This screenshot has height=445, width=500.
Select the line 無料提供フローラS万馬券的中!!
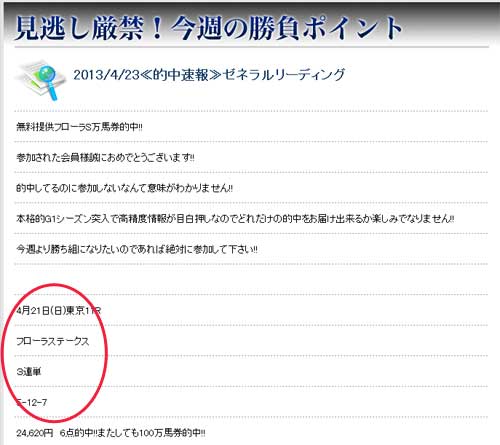80,127
